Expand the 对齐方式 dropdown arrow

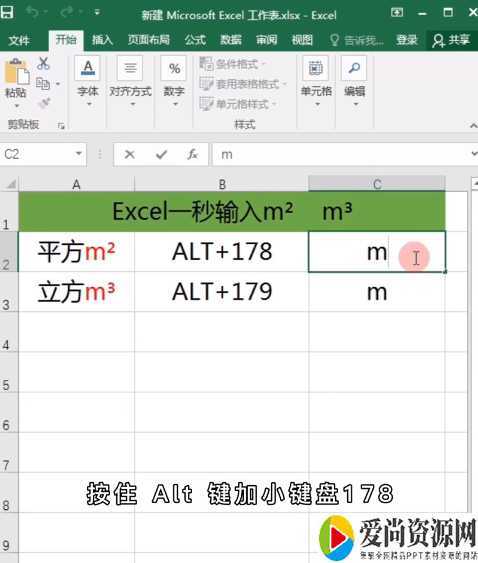tap(133, 104)
